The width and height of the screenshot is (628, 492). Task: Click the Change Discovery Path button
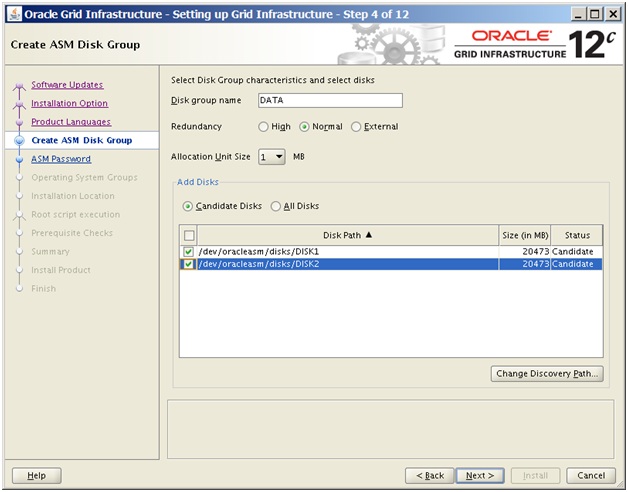(547, 374)
